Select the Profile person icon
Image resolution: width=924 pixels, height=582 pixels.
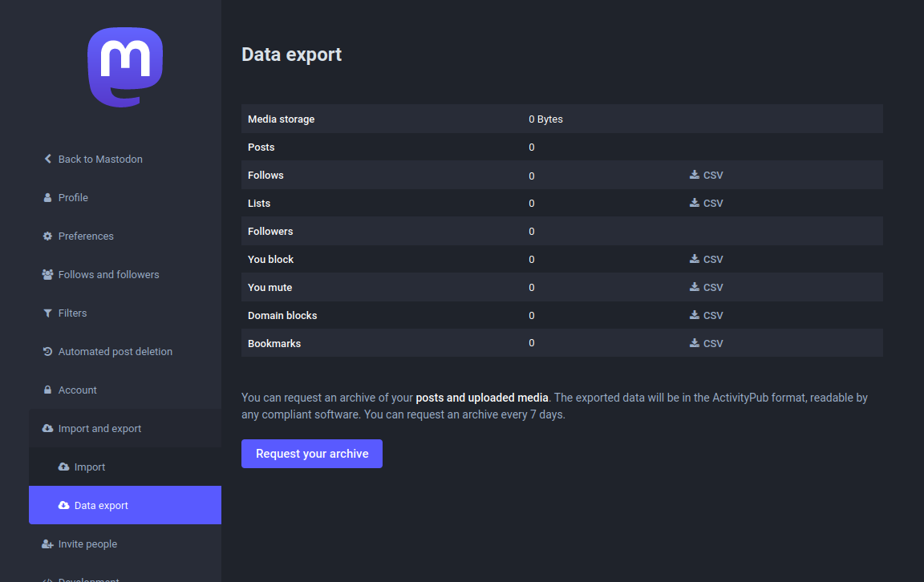point(47,197)
